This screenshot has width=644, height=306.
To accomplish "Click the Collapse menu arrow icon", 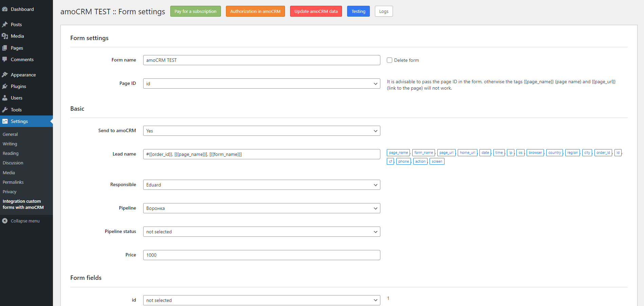I will [5, 221].
